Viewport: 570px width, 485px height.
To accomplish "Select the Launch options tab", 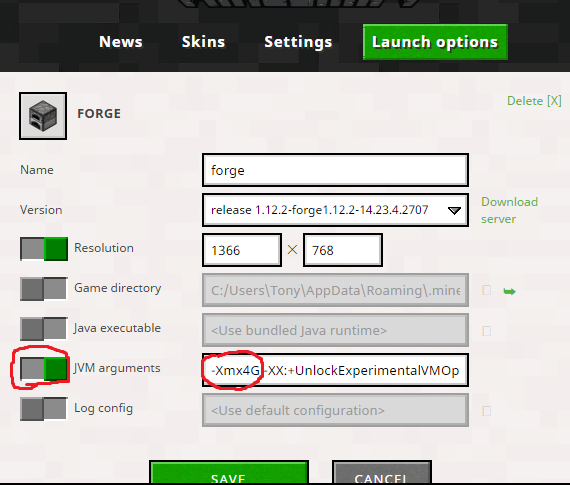I will 435,42.
